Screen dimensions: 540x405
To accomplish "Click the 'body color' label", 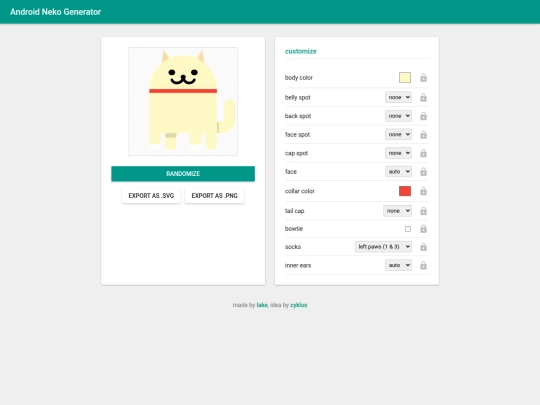I will 299,78.
